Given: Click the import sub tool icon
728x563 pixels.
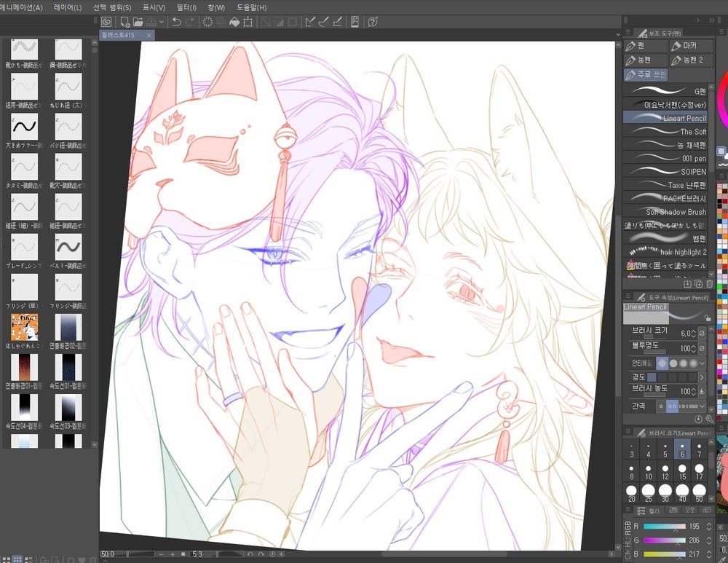Looking at the screenshot, I should coord(688,283).
